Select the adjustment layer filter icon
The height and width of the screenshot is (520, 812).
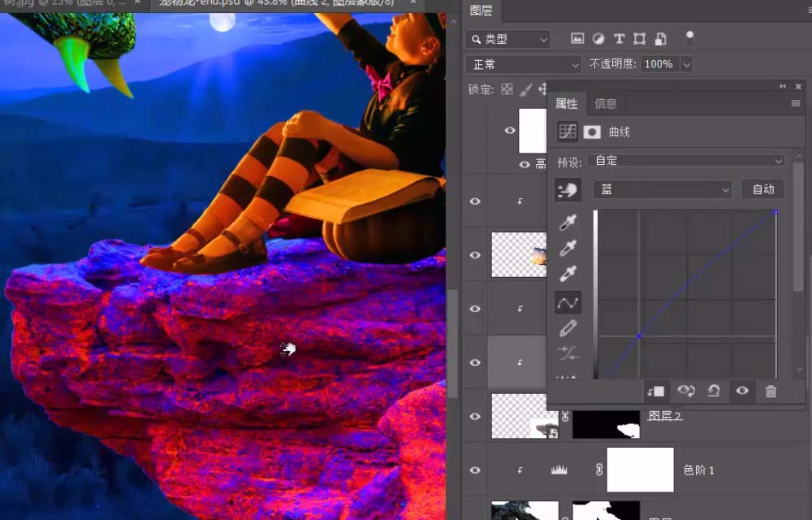pyautogui.click(x=598, y=38)
